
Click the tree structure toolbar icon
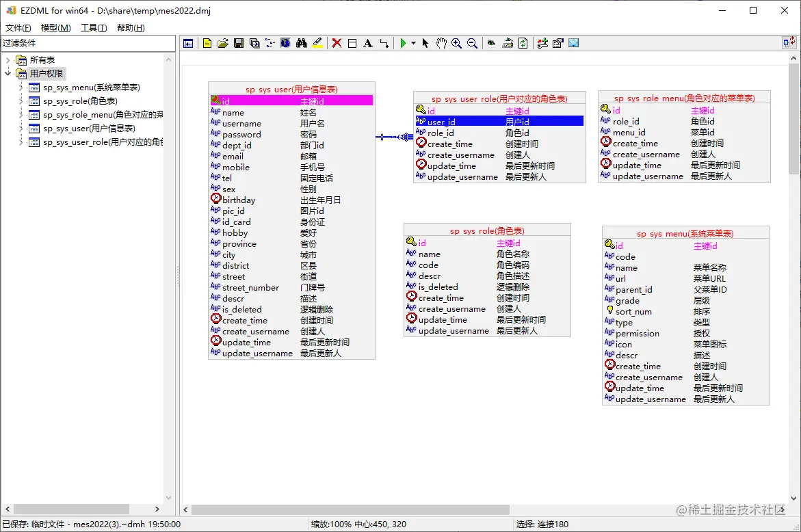(270, 43)
